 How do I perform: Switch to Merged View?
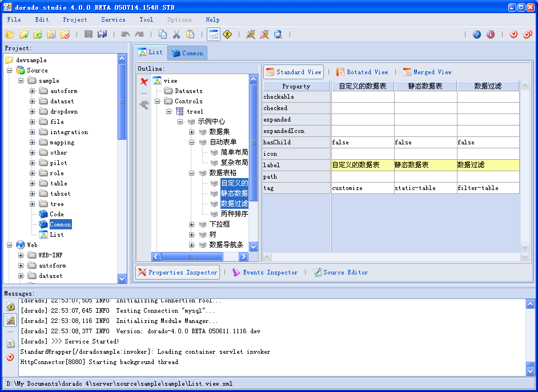(x=428, y=72)
